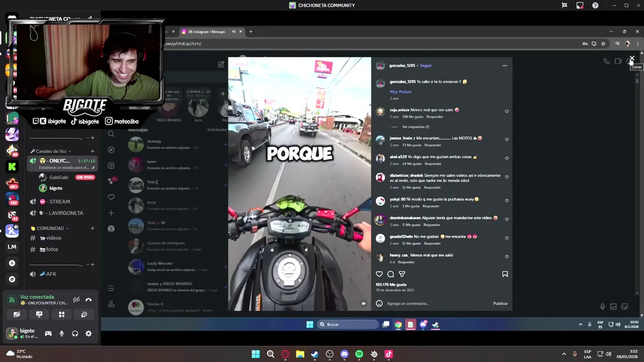Open gonzalez_1295 profile name in header
Screen dimensions: 644x362
(x=403, y=65)
